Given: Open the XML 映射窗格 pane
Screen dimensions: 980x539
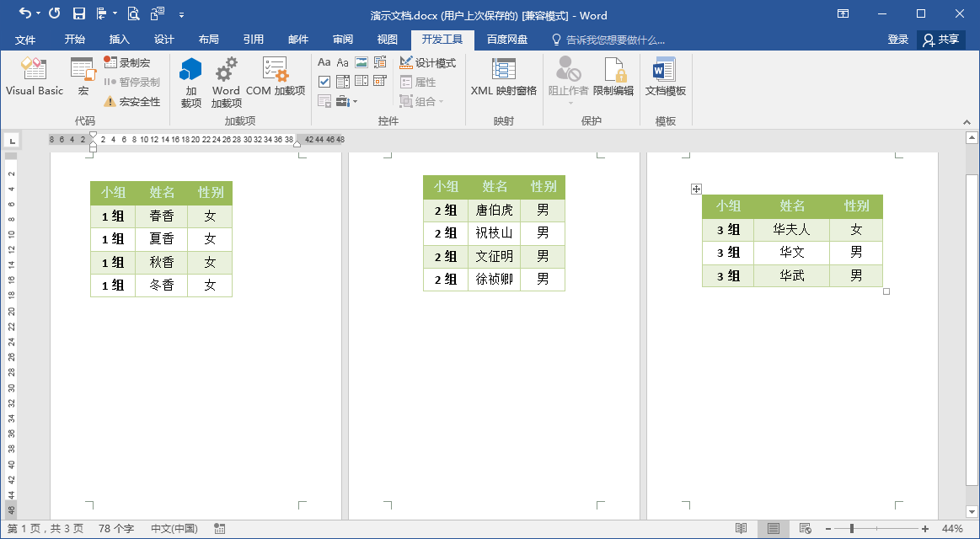Looking at the screenshot, I should click(x=503, y=77).
